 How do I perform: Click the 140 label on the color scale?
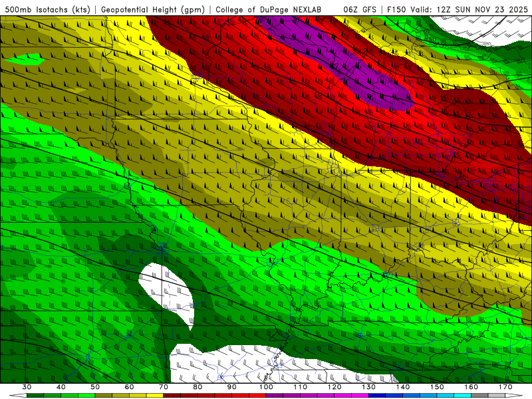(x=403, y=387)
